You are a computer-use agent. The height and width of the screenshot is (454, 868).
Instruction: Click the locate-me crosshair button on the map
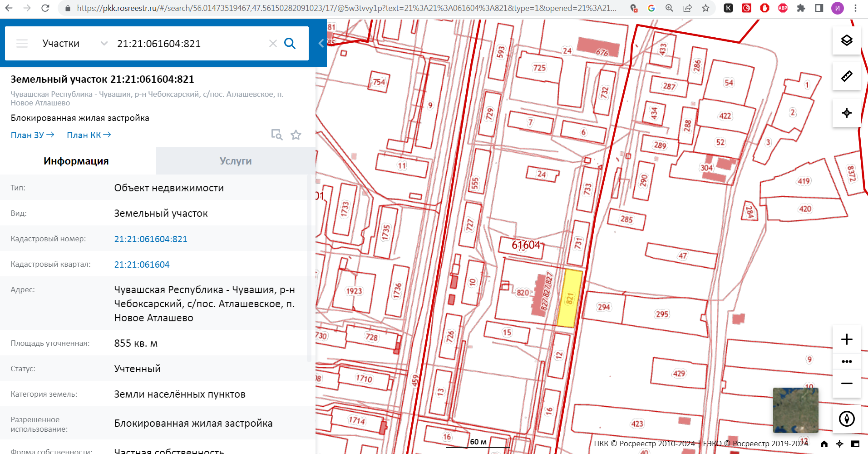pos(847,113)
